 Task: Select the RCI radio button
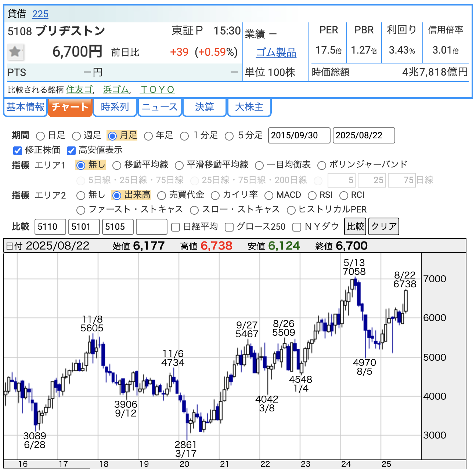coord(344,196)
